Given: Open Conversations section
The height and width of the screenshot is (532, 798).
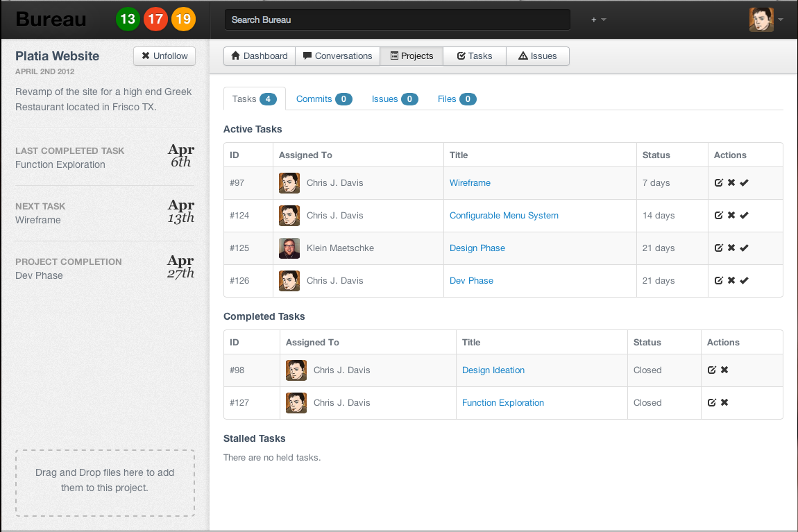Looking at the screenshot, I should coord(337,56).
